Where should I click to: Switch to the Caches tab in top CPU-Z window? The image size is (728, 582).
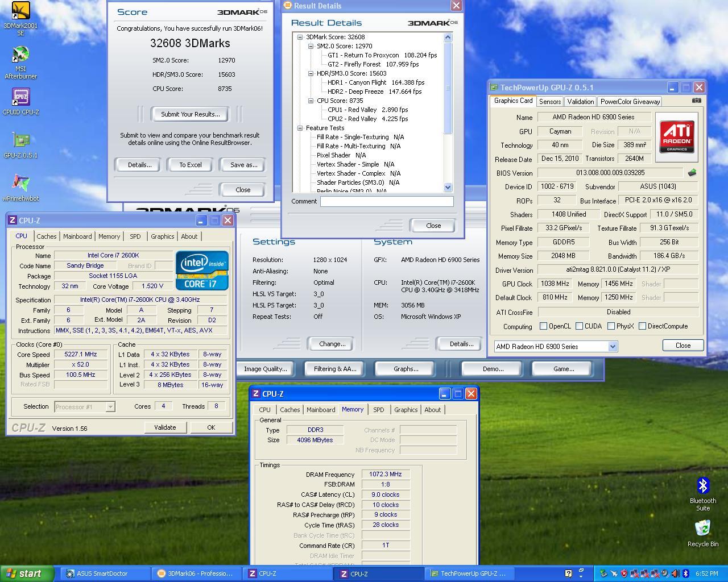click(x=47, y=236)
